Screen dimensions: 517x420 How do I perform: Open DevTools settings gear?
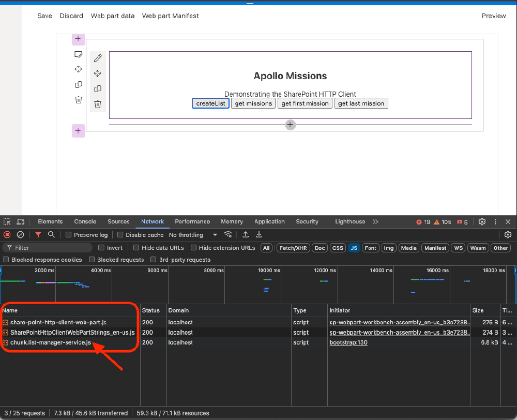click(x=482, y=222)
